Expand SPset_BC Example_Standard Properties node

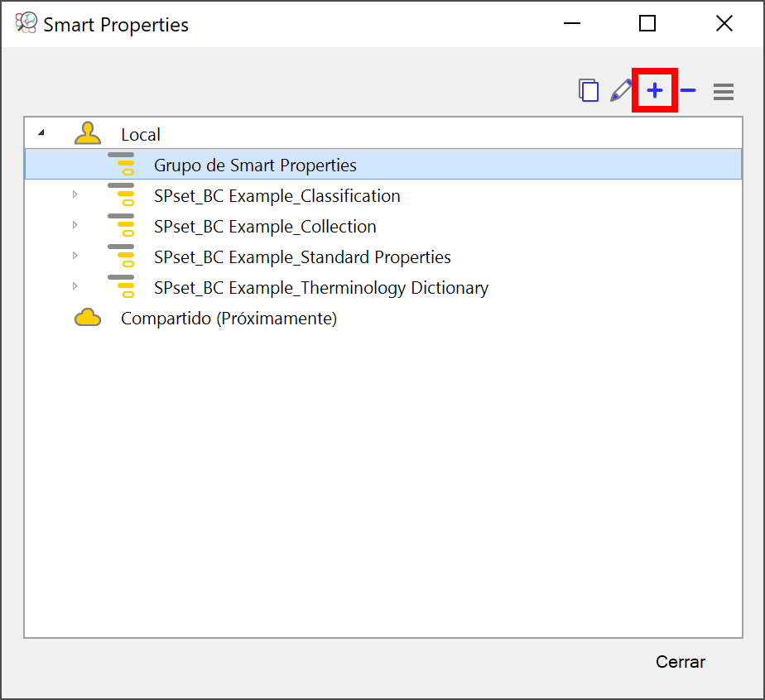(75, 256)
